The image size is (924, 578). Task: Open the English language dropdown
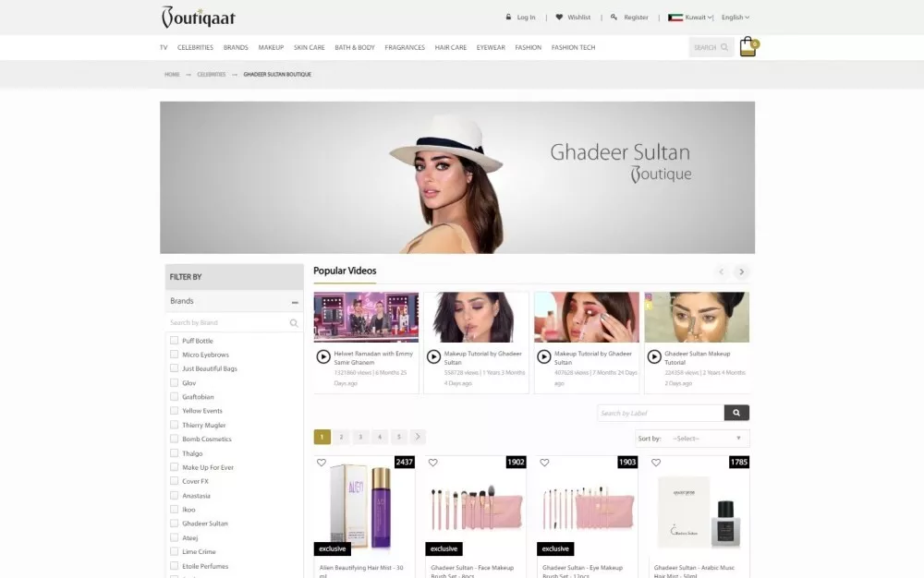736,17
